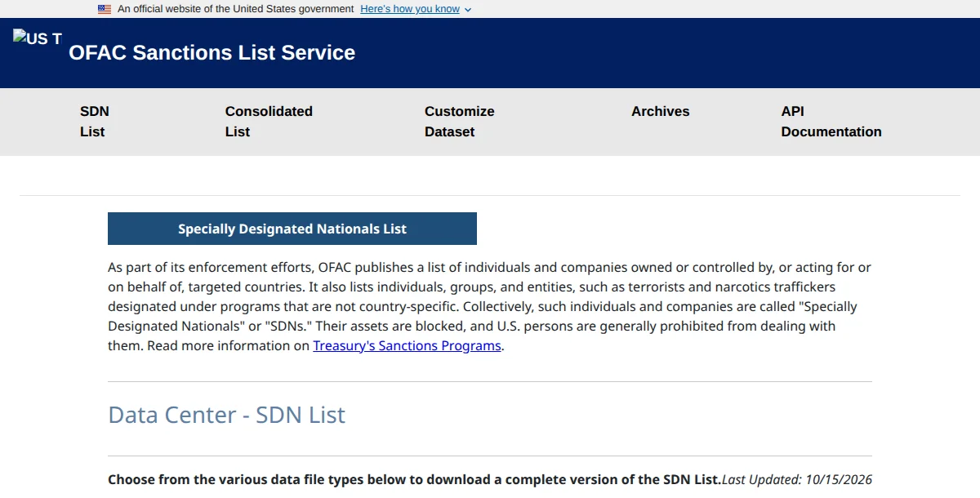Follow Treasury's Sanctions Programs link

407,345
